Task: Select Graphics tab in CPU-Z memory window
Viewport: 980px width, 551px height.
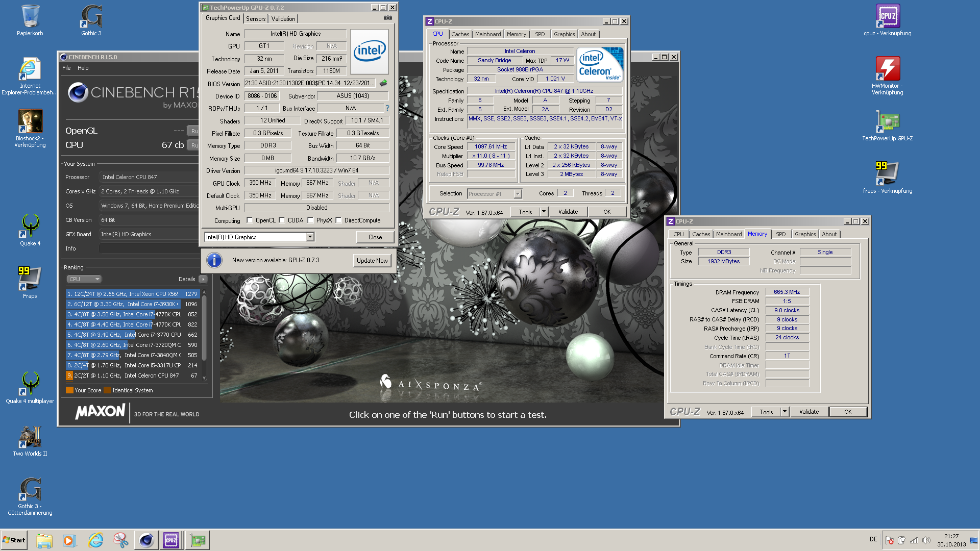Action: pos(805,234)
